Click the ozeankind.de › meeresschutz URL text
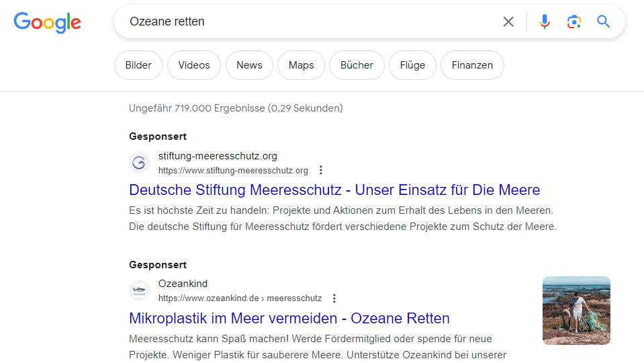 click(x=240, y=298)
